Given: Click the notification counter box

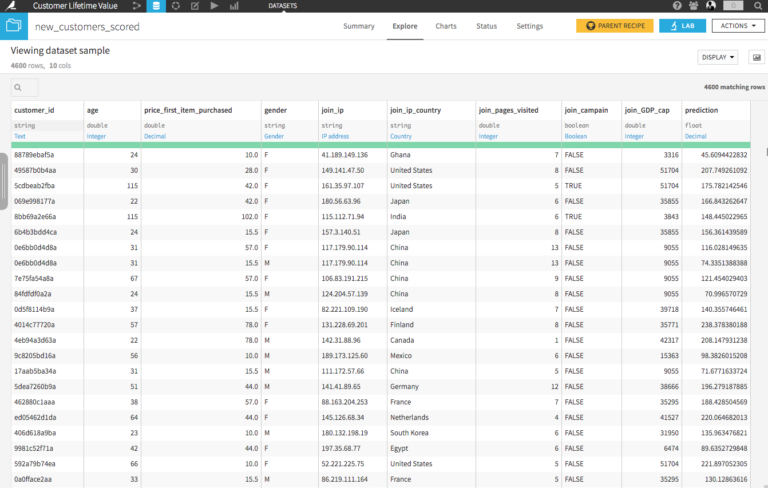Looking at the screenshot, I should click(733, 6).
